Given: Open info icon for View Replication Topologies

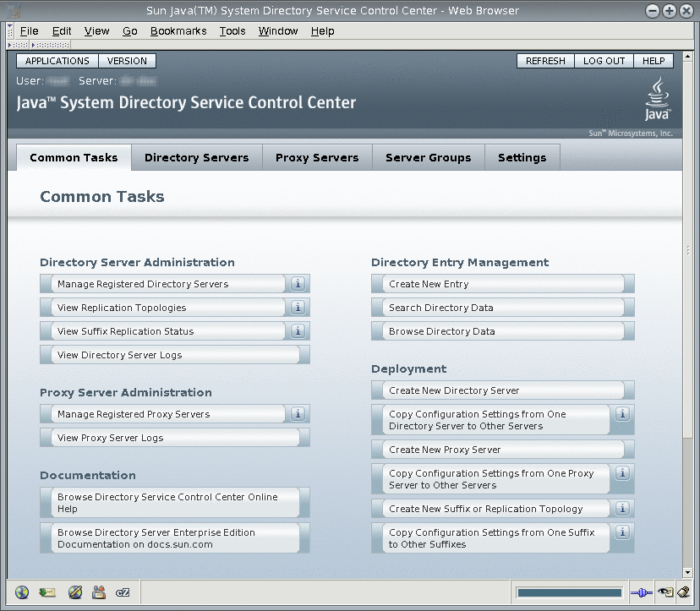Looking at the screenshot, I should click(298, 308).
